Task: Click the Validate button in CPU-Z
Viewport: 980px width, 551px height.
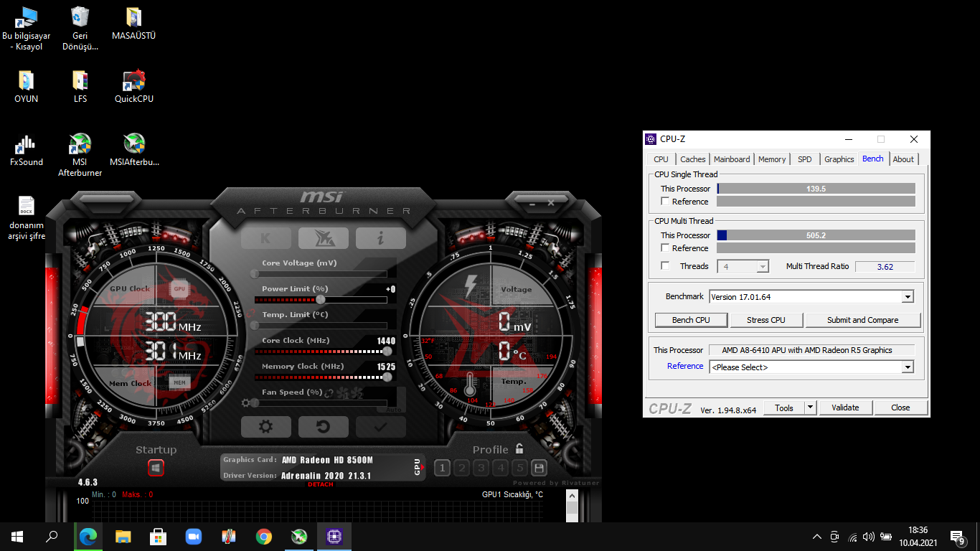Action: pyautogui.click(x=845, y=408)
